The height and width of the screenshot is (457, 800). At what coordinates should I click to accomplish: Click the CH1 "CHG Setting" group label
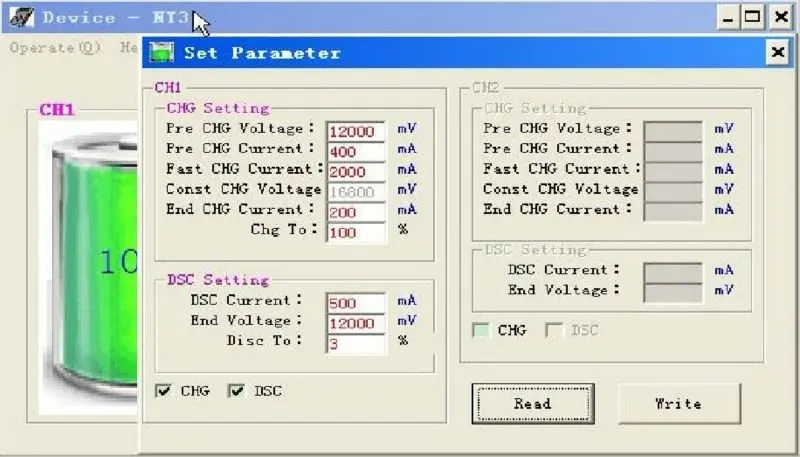218,108
